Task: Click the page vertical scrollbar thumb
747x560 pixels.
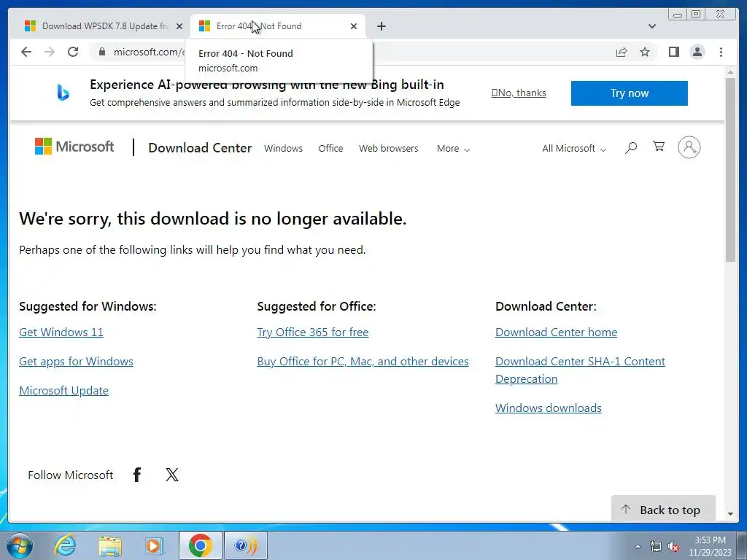Action: coord(730,169)
